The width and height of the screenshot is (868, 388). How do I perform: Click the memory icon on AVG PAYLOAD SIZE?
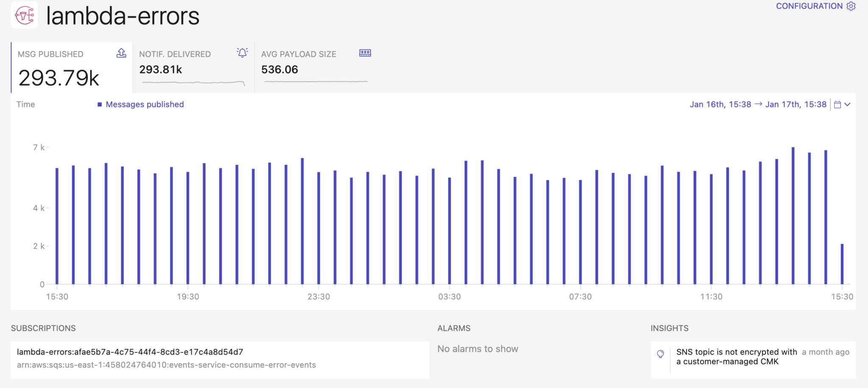[x=365, y=53]
